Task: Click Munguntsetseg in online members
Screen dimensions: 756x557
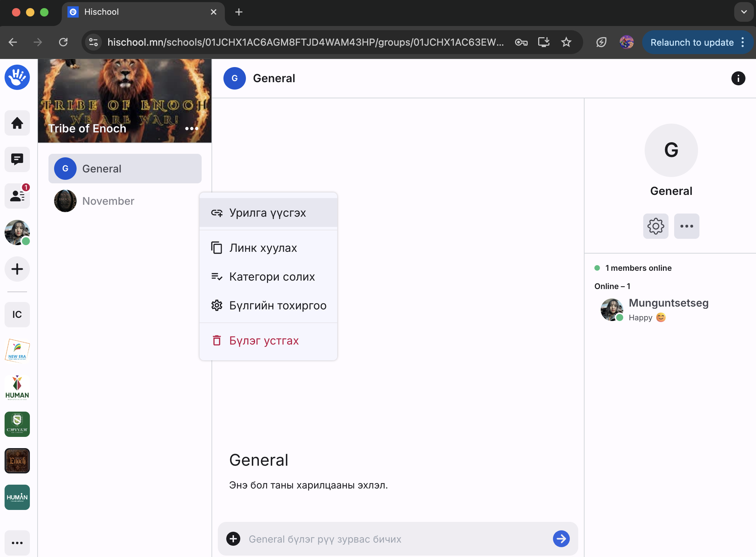Action: coord(668,303)
